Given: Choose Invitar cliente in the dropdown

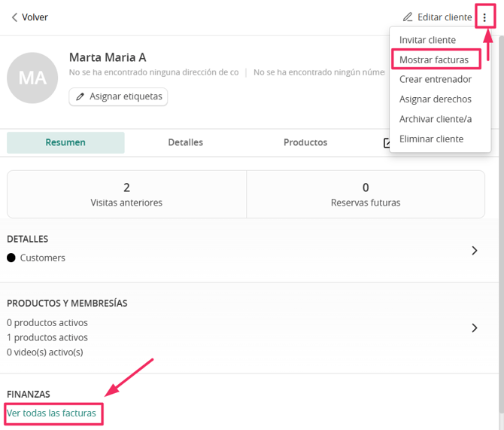Looking at the screenshot, I should (x=427, y=40).
